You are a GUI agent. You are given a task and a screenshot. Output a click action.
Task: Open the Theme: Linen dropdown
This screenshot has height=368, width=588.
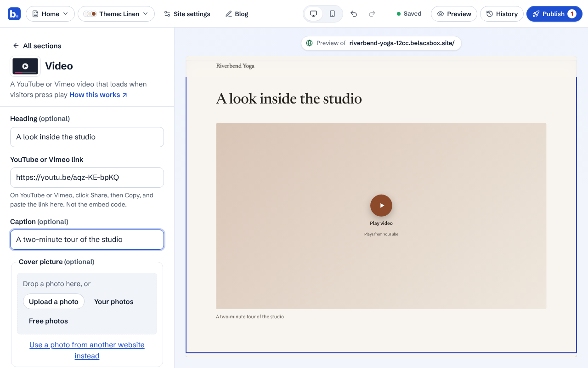(116, 14)
